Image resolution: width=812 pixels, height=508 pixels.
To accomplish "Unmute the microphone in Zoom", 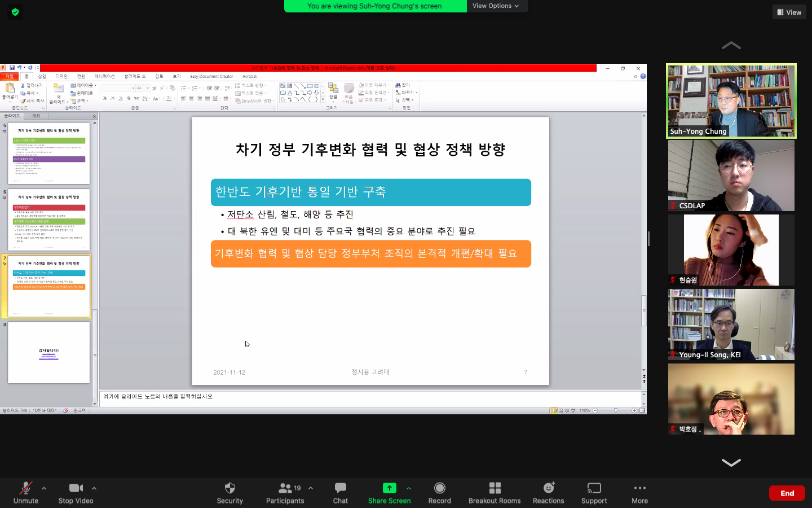I will (25, 493).
